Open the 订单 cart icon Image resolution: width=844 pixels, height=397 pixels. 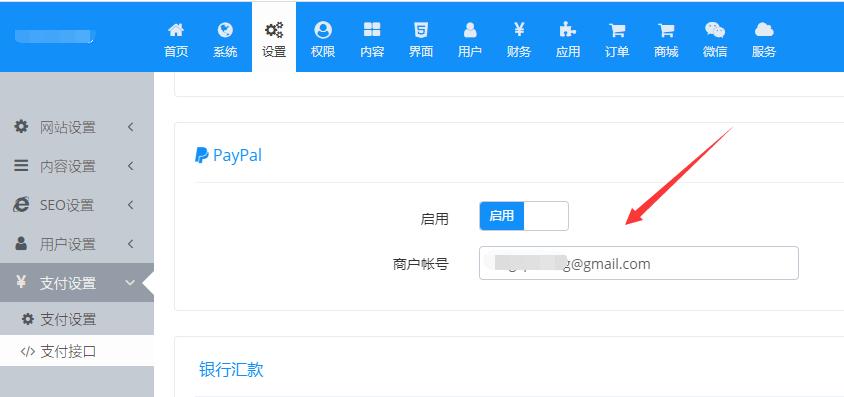click(617, 30)
